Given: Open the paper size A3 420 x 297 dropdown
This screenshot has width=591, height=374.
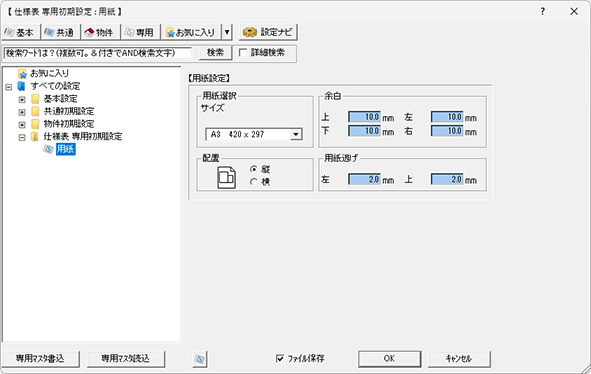Looking at the screenshot, I should [254, 134].
